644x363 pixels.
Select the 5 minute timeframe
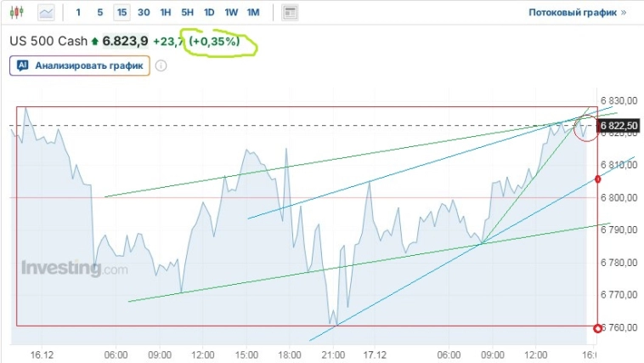100,13
